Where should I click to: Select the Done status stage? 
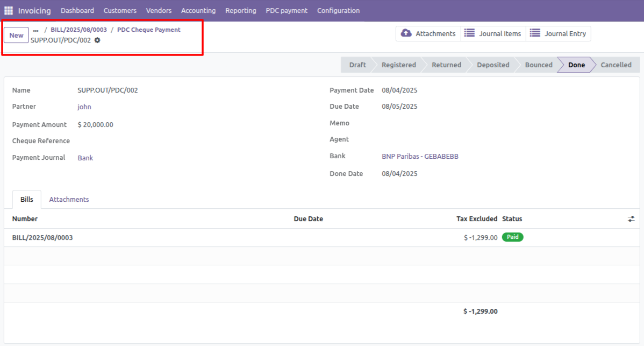pos(577,65)
